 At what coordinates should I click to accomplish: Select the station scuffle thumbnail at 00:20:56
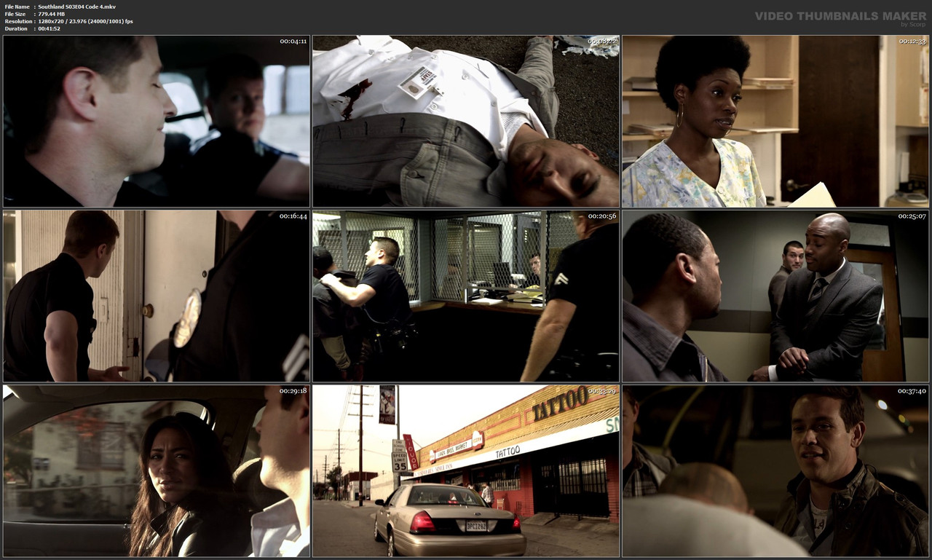(465, 296)
